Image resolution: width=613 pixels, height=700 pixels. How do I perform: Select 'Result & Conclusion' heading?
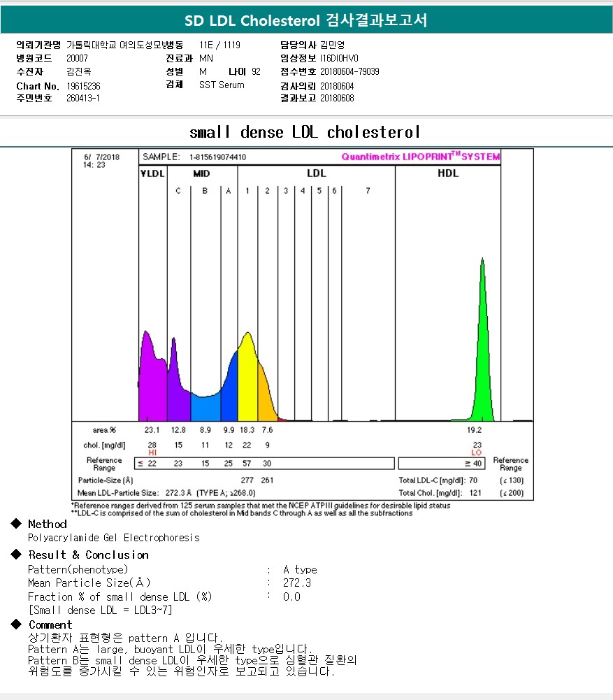click(x=88, y=555)
